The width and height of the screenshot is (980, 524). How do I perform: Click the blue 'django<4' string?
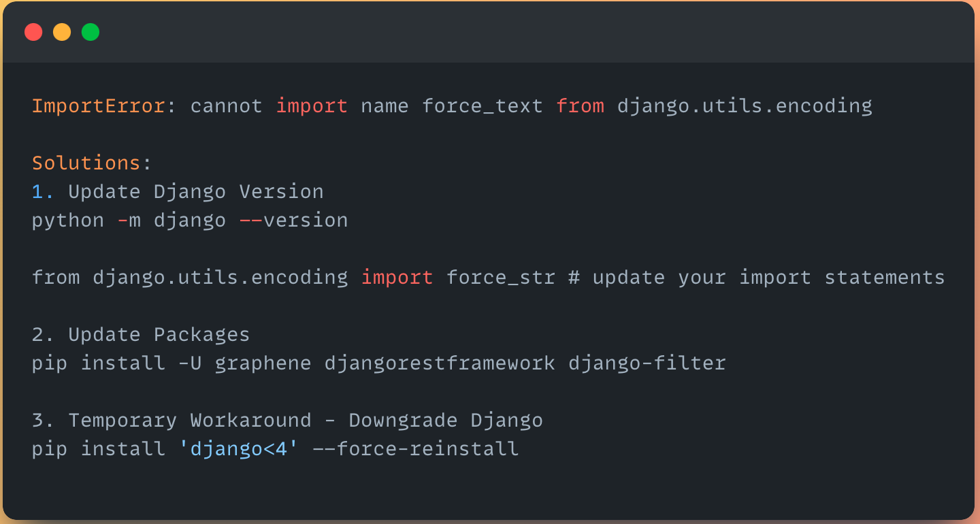click(239, 449)
